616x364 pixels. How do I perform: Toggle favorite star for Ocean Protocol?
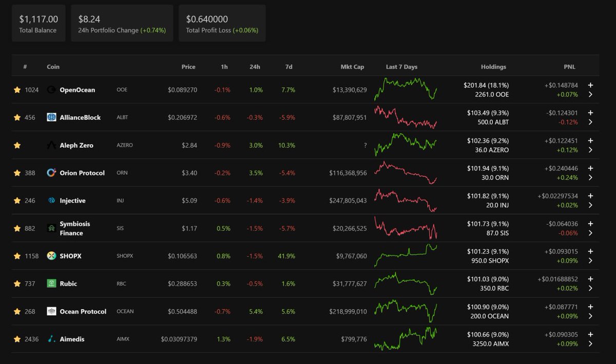point(17,311)
